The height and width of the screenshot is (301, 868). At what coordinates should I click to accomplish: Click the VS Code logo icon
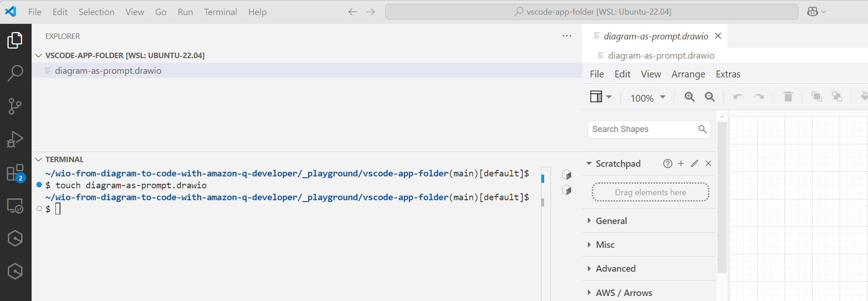pos(11,11)
